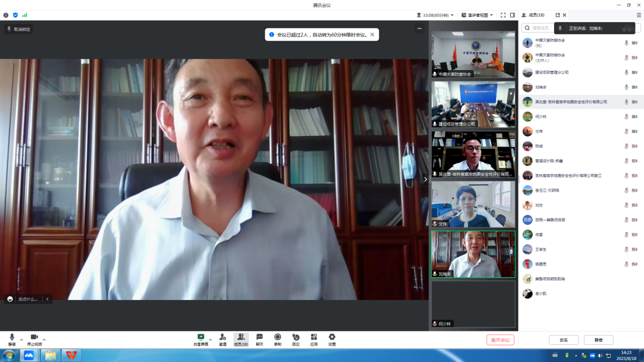Open the 33:08(60分钟) timer dropdown
Screen dimensions: 644x362
pyautogui.click(x=435, y=15)
